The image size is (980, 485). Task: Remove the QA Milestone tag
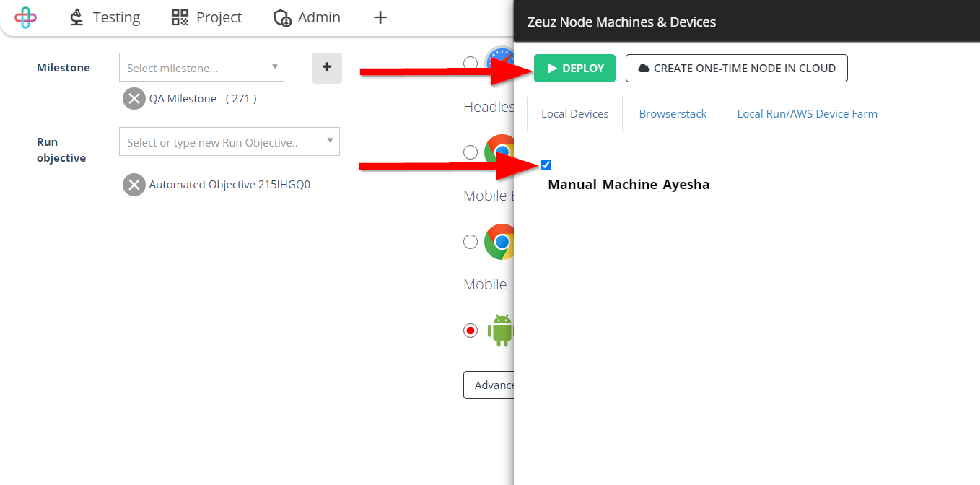[x=134, y=98]
